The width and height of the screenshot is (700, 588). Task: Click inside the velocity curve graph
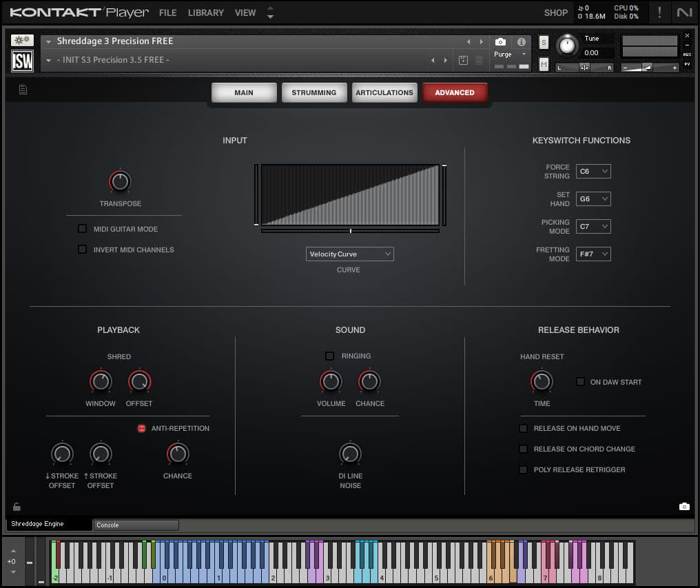pyautogui.click(x=350, y=195)
